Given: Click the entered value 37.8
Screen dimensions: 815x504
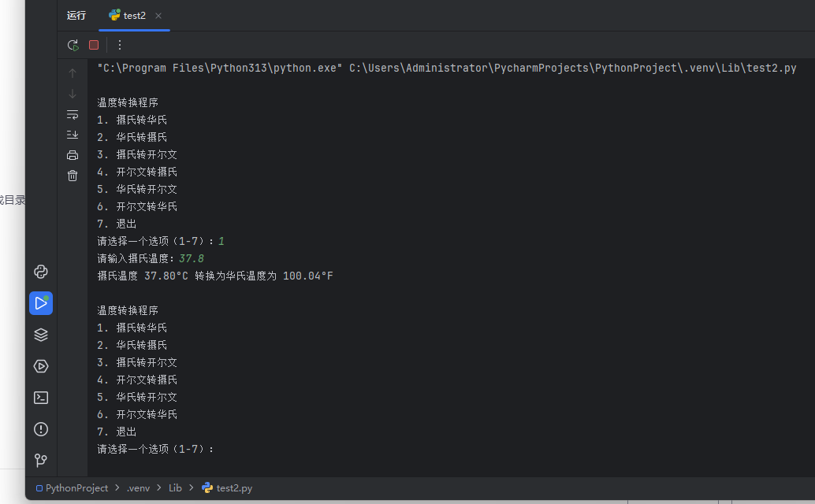Looking at the screenshot, I should (x=192, y=258).
